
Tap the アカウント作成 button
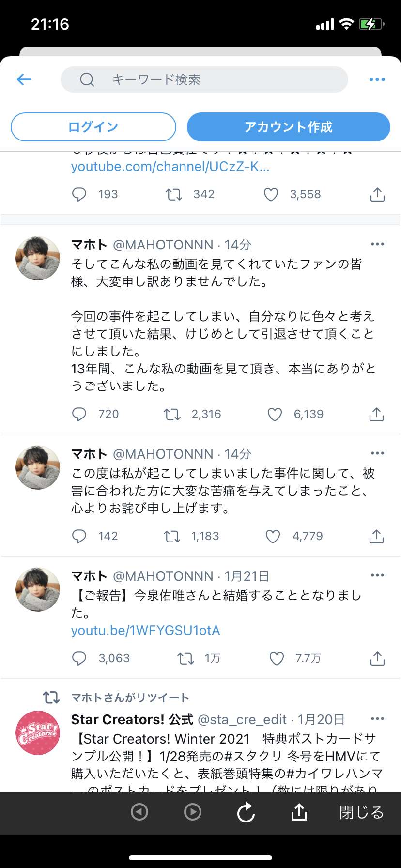289,127
